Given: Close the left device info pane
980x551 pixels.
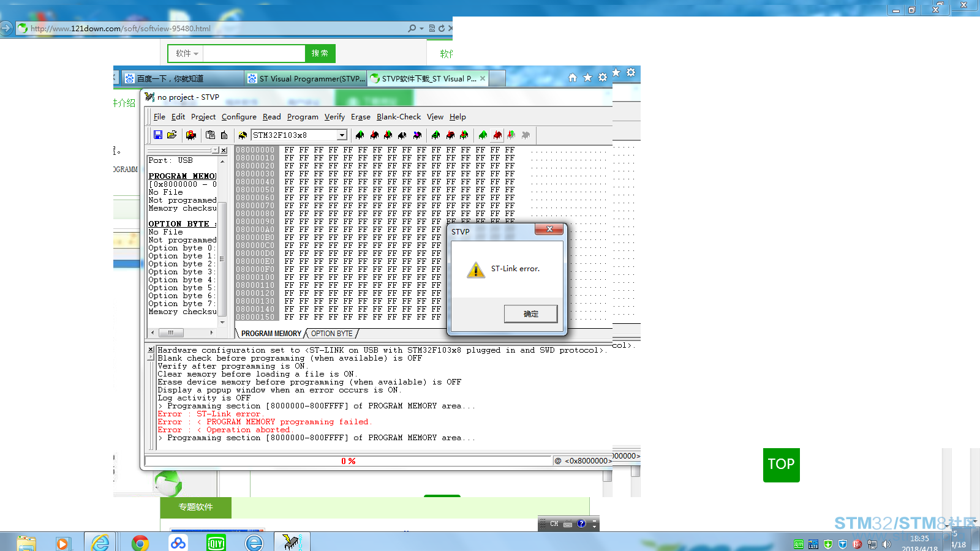Looking at the screenshot, I should point(224,151).
